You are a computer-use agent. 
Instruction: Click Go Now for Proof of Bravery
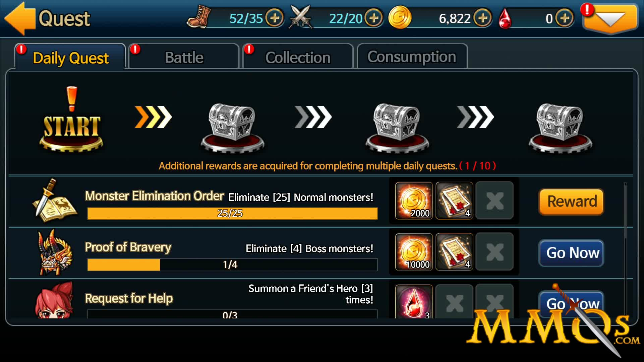pos(571,253)
